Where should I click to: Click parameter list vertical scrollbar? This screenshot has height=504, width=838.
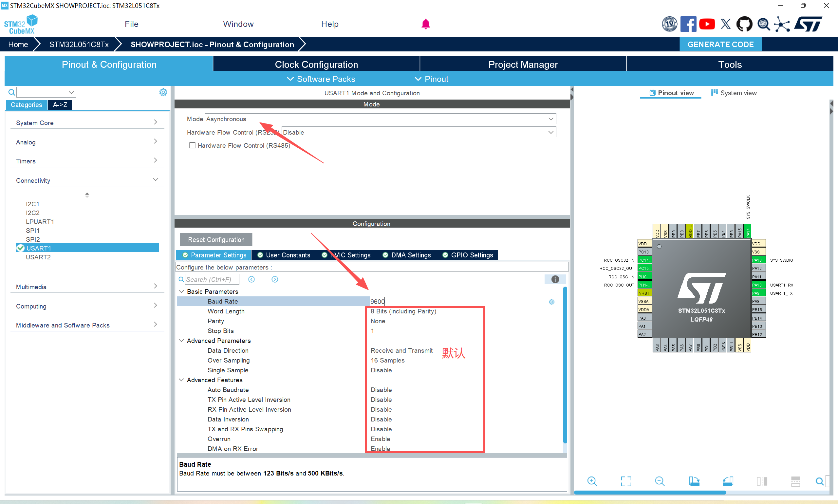pyautogui.click(x=565, y=365)
